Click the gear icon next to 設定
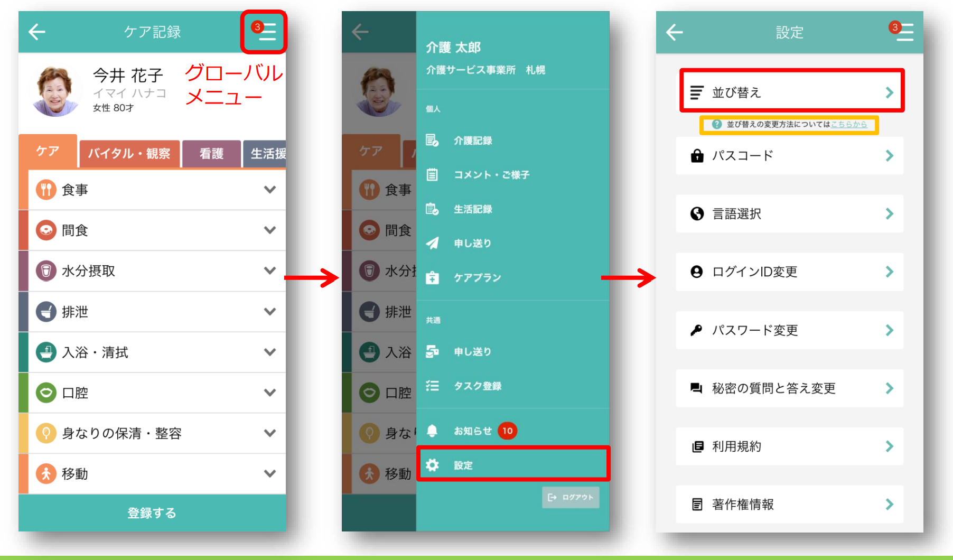This screenshot has height=560, width=953. click(432, 465)
